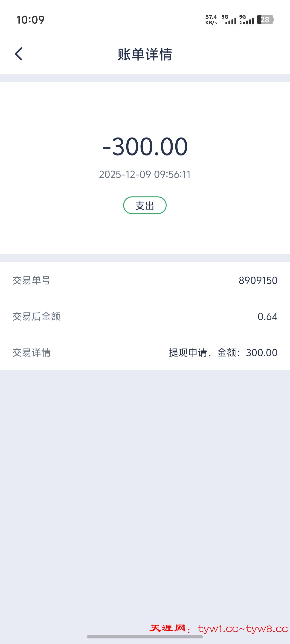Tap the home gesture bar
Image resolution: width=290 pixels, height=644 pixels.
145,637
